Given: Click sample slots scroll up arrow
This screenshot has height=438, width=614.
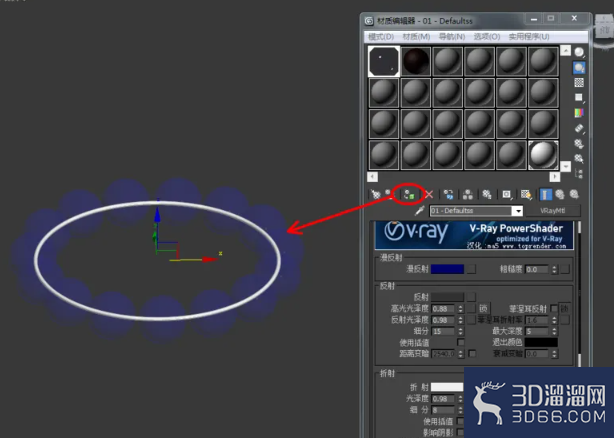Looking at the screenshot, I should 565,50.
